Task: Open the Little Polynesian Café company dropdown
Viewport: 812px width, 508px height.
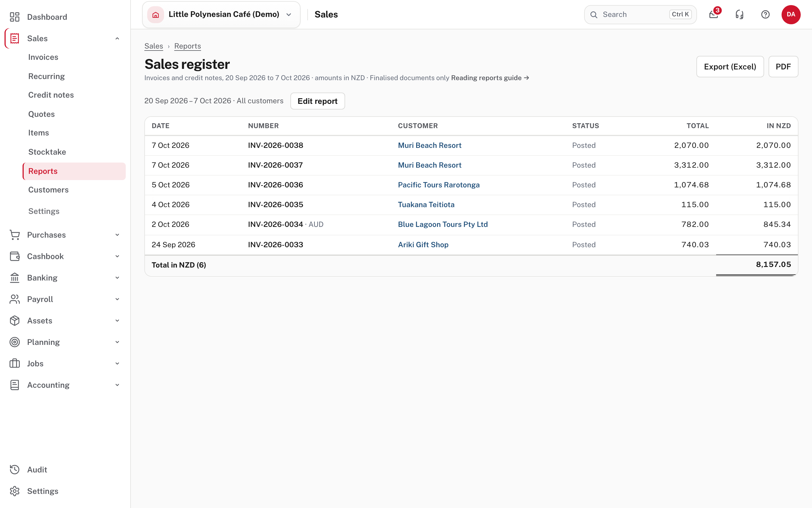Action: (221, 14)
